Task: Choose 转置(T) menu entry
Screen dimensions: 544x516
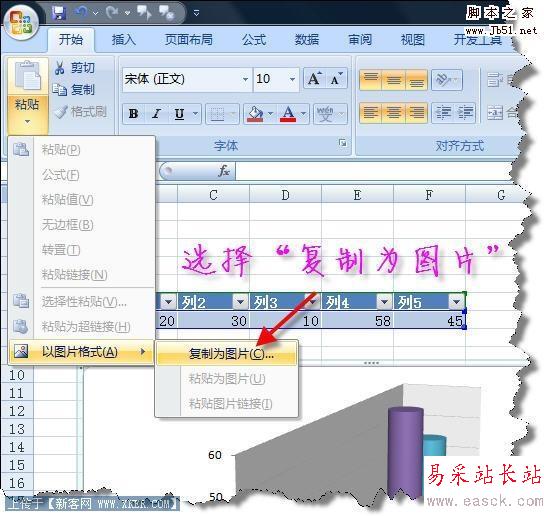Action: tap(81, 250)
